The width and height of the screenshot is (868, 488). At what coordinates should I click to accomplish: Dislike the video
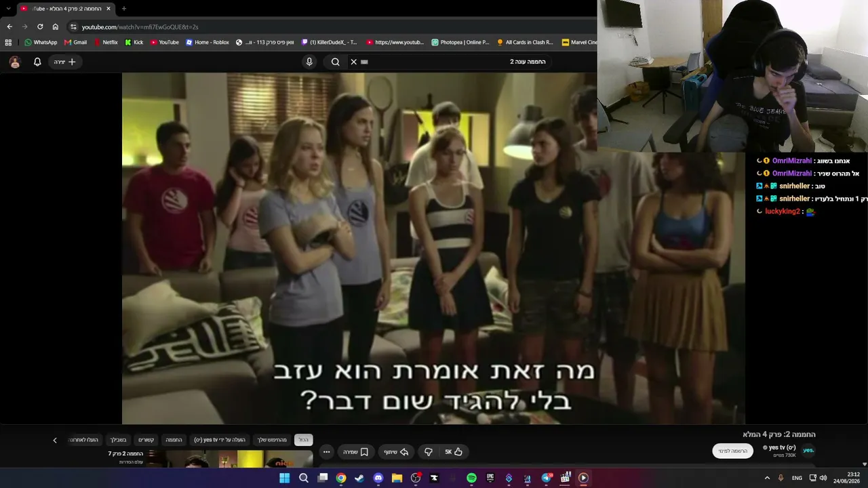(429, 452)
